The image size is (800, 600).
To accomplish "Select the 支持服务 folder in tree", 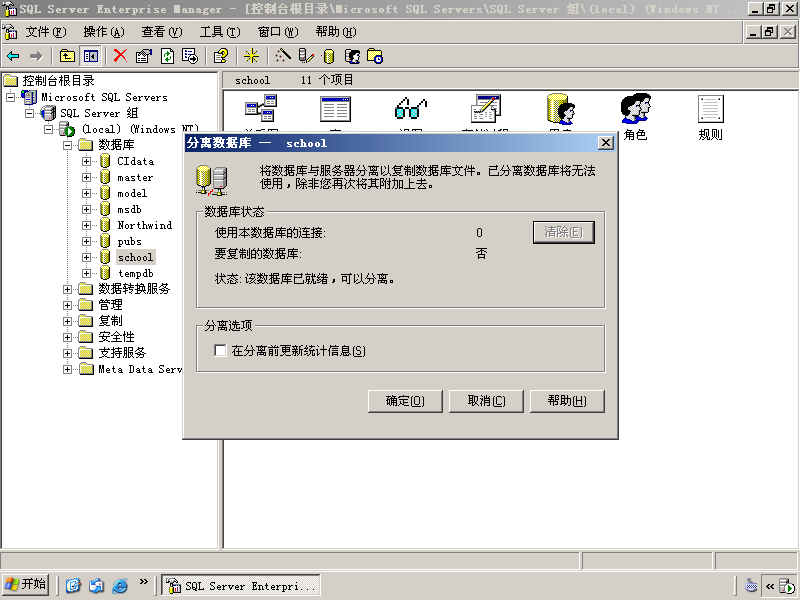I will (122, 353).
